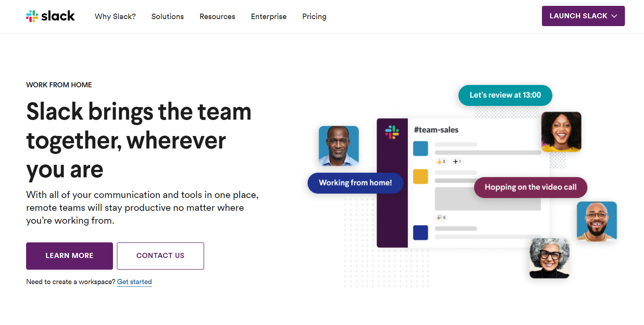Click the CONTACT US button

pyautogui.click(x=160, y=256)
